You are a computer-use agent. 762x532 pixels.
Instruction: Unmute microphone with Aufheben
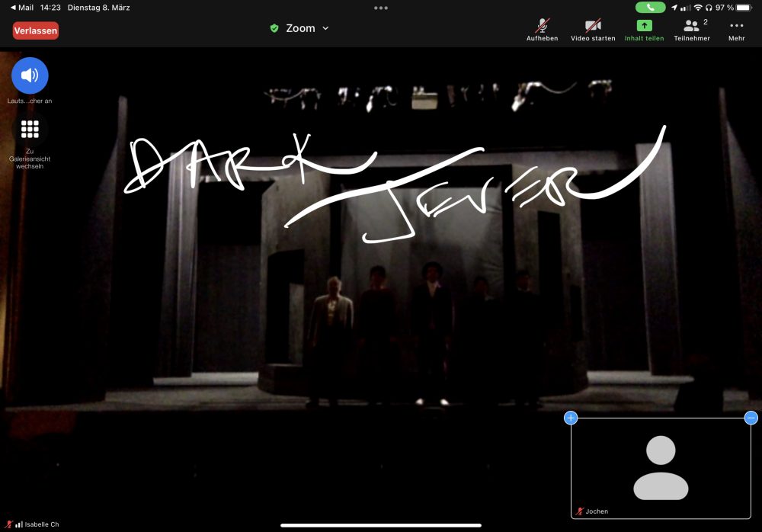pyautogui.click(x=542, y=30)
